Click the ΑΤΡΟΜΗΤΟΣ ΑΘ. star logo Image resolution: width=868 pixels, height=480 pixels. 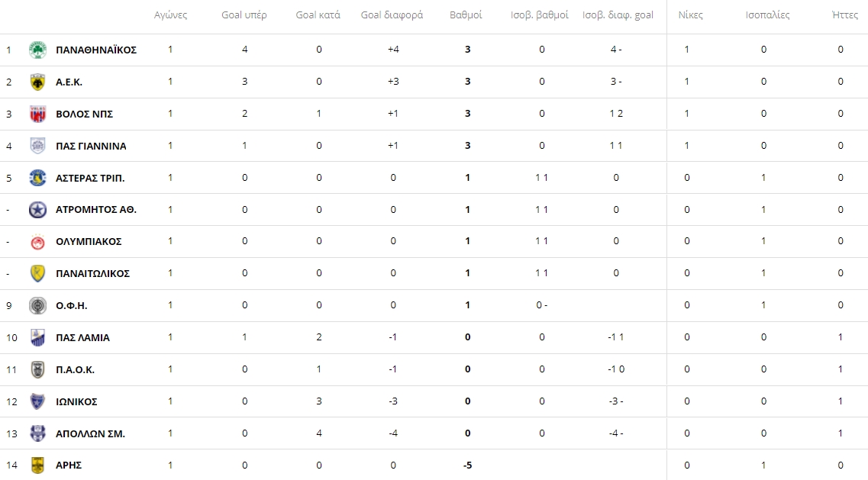click(37, 210)
